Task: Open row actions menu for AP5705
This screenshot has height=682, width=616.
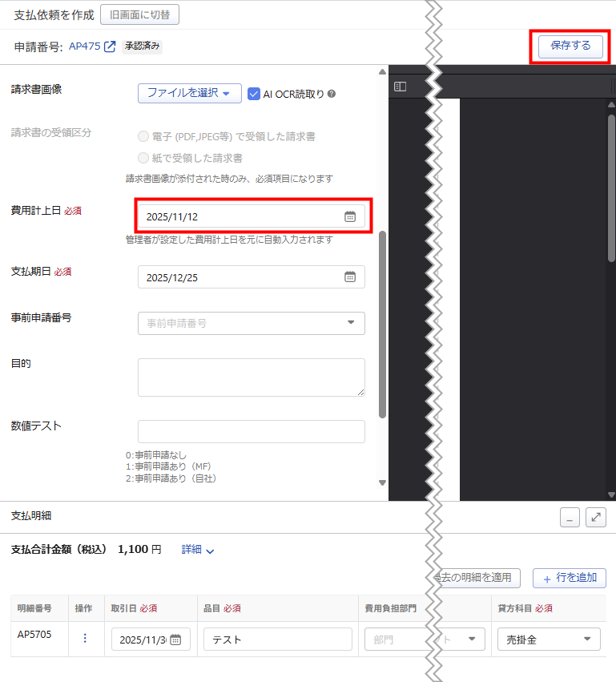Action: (x=85, y=639)
